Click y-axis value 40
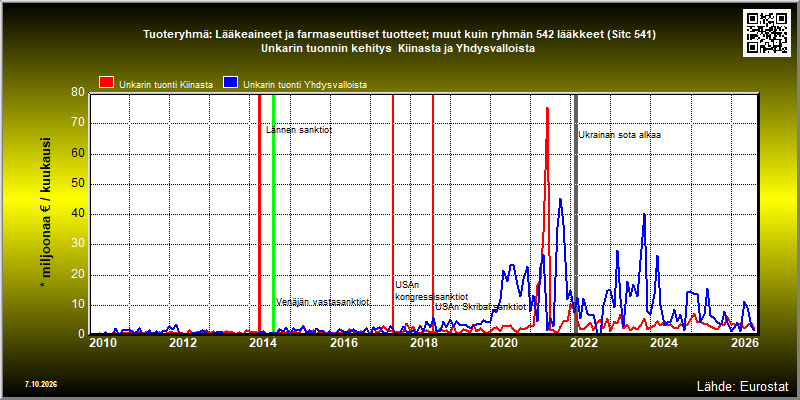Screen dimensions: 800x400 pyautogui.click(x=78, y=214)
